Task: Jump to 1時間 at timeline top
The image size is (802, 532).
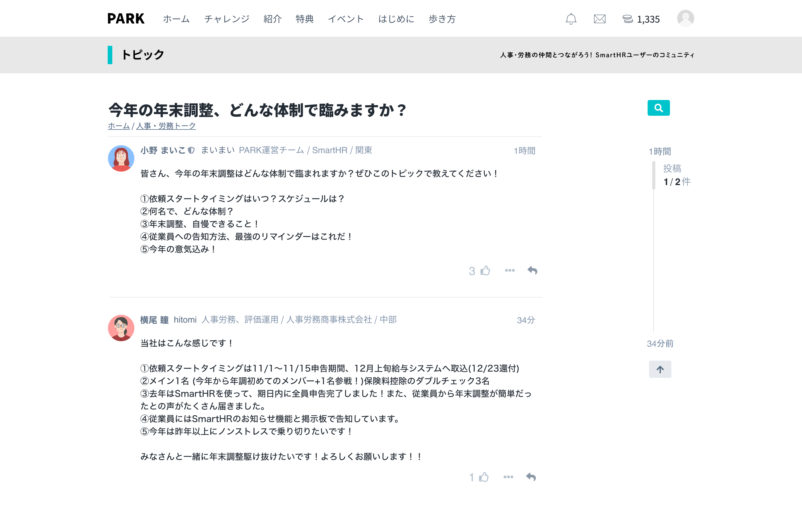Action: tap(660, 151)
